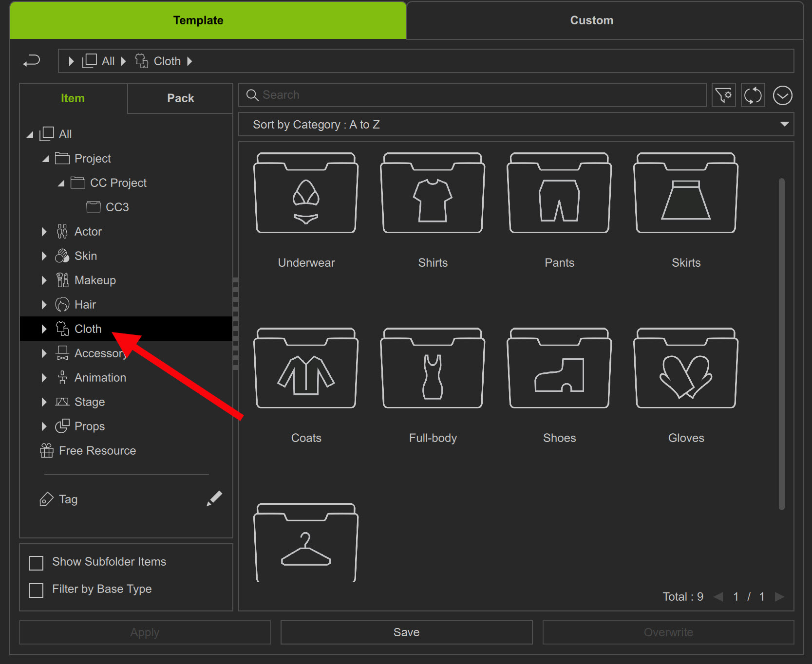The image size is (812, 664).
Task: Click the Apply button
Action: pyautogui.click(x=145, y=632)
